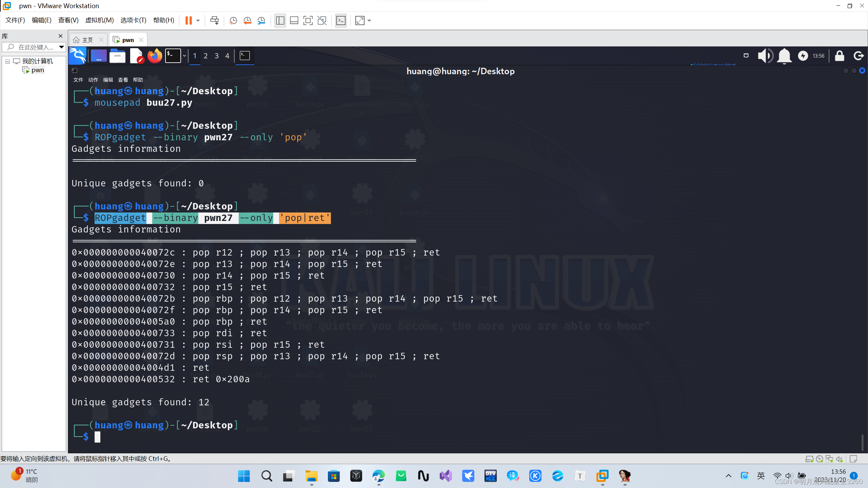Click the 英 input language indicator
Viewport: 868px width, 488px height.
click(x=761, y=476)
